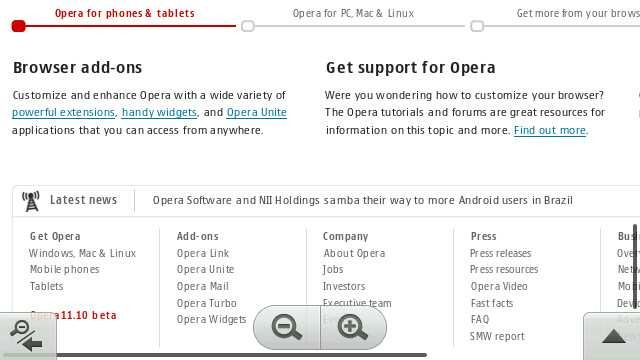Open the Opera for PC, Mac & Linux tab
Screen dimensions: 640x360
pos(353,13)
